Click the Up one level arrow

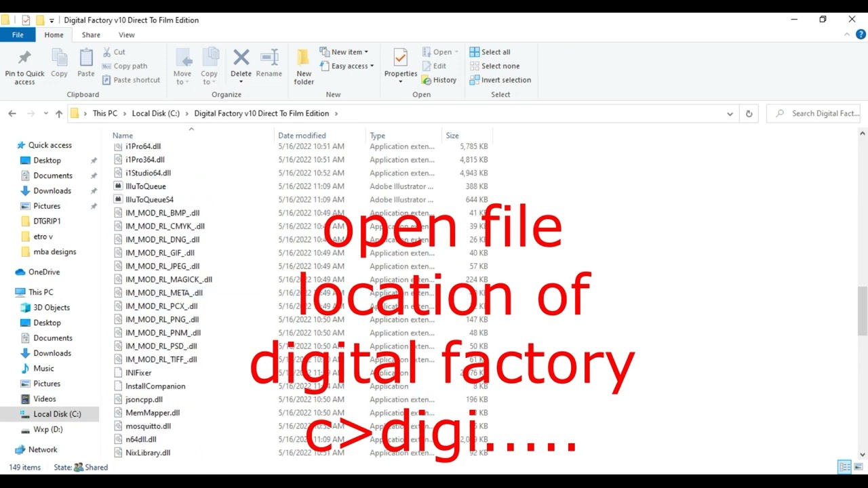coord(59,114)
